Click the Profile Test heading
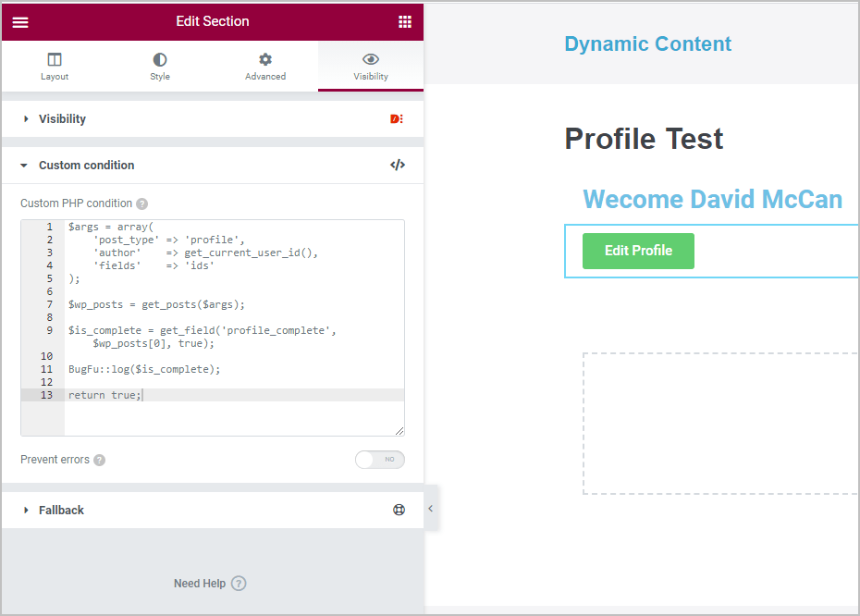860x616 pixels. click(644, 138)
